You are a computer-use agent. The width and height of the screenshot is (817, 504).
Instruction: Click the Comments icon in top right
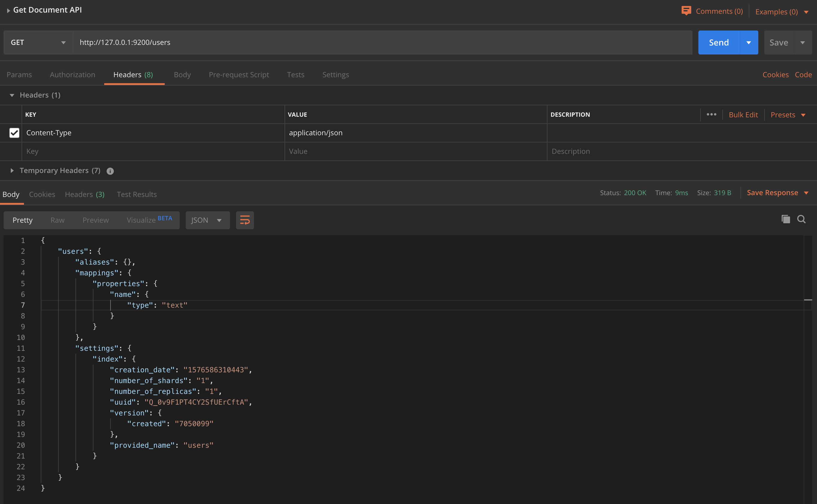(x=686, y=10)
